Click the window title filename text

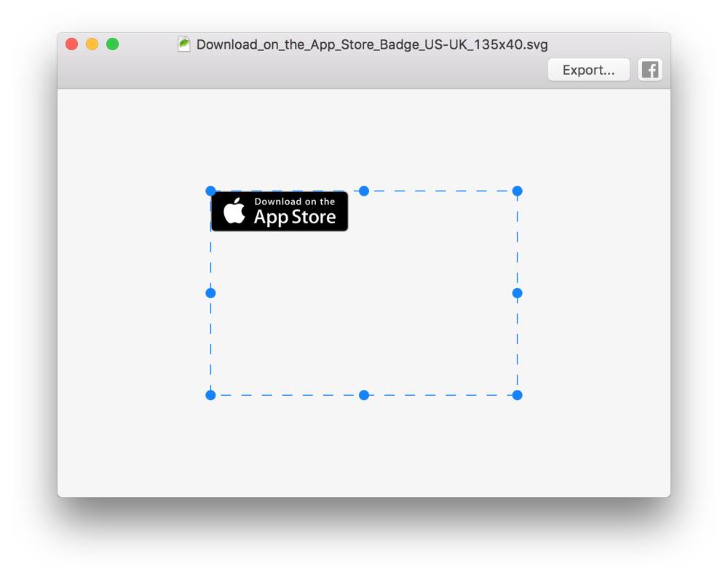click(372, 44)
